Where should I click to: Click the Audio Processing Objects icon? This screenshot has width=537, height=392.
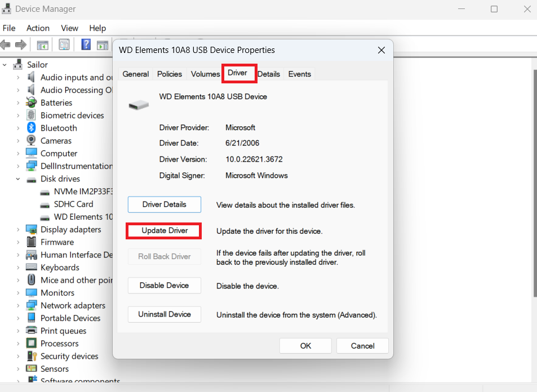pos(31,90)
